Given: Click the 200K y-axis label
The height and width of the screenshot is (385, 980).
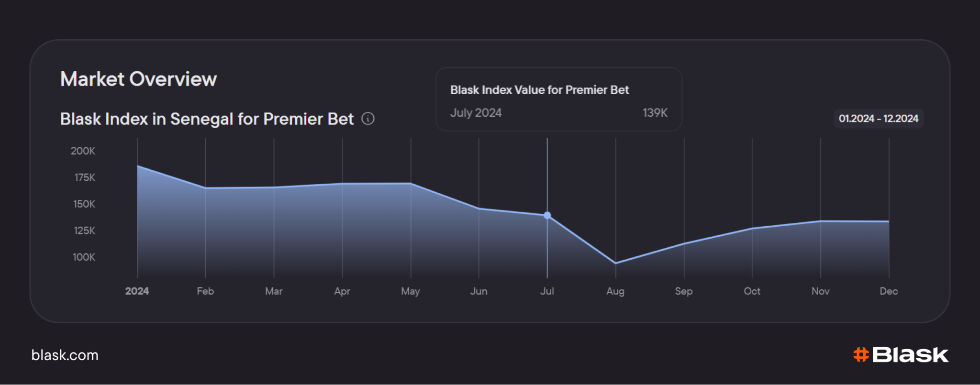Looking at the screenshot, I should click(83, 151).
